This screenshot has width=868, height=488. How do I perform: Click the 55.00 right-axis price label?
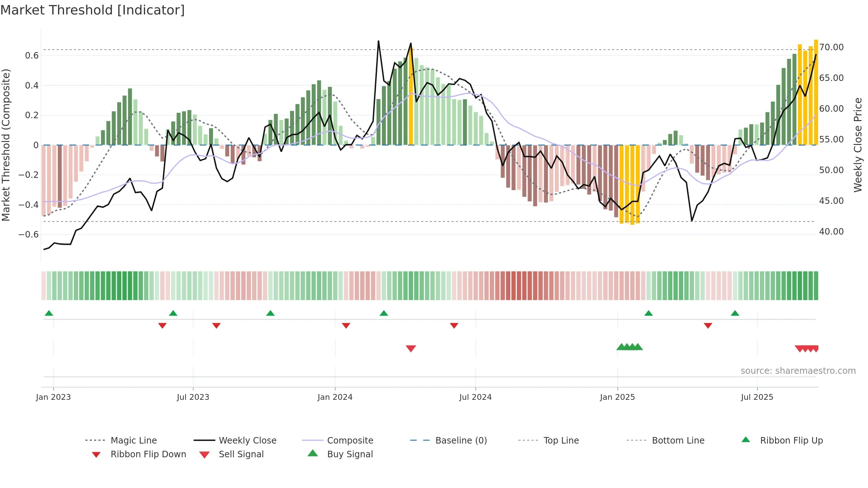[831, 140]
